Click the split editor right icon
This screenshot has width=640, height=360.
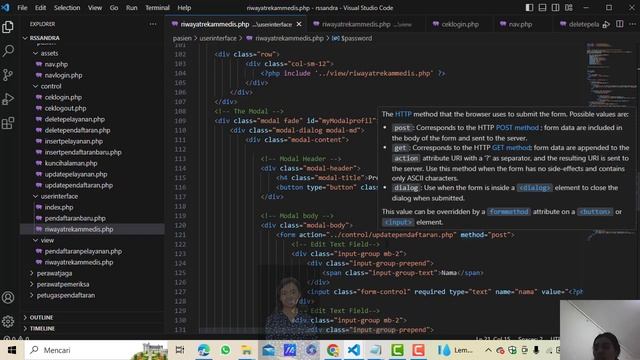coord(620,24)
